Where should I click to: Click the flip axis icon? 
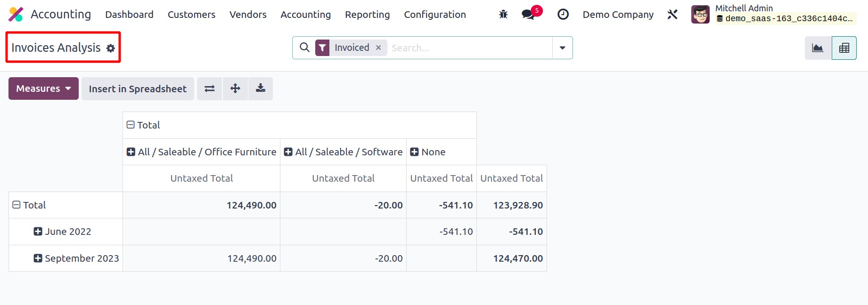[210, 88]
